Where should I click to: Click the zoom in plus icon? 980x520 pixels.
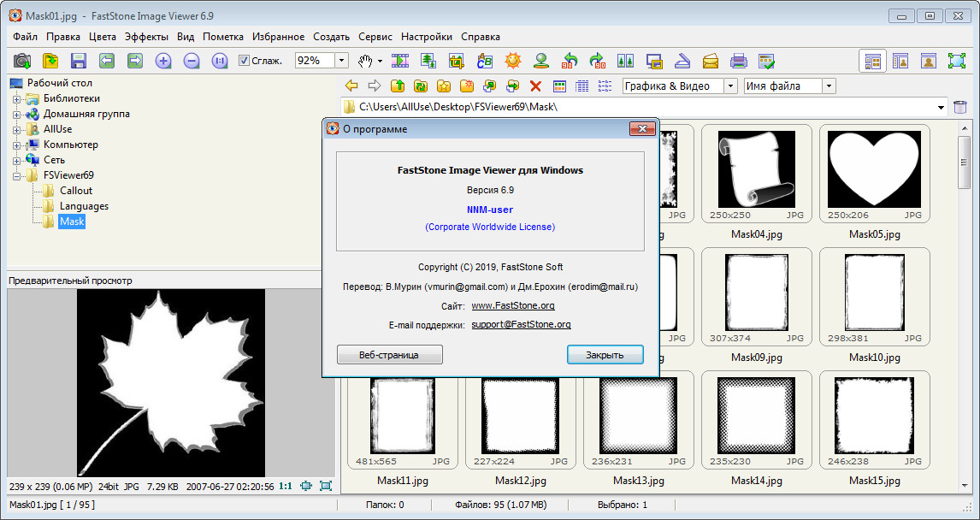163,61
